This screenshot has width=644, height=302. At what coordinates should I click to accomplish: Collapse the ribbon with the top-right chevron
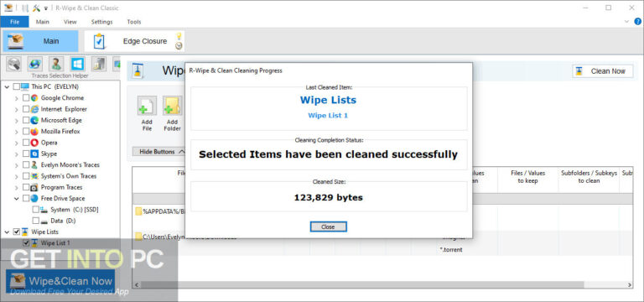click(626, 22)
